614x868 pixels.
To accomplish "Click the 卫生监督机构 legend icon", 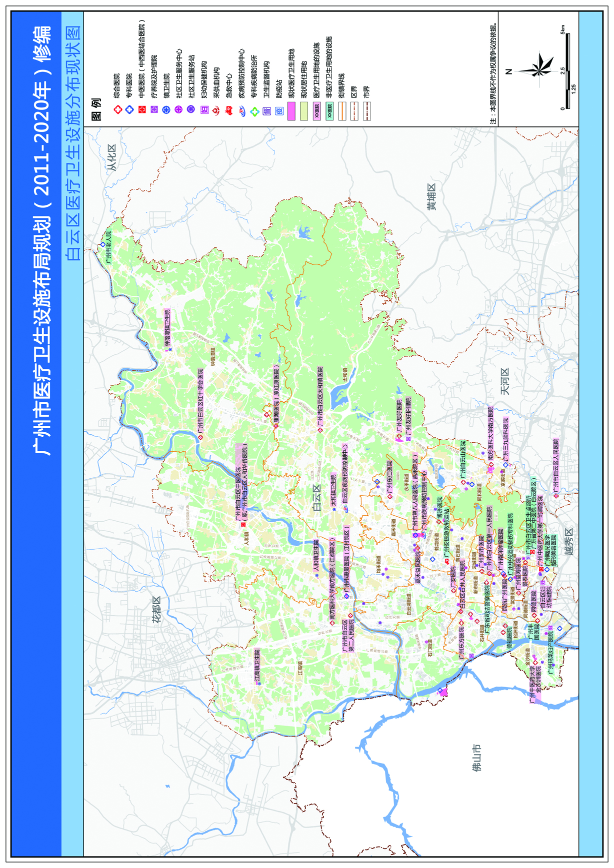I will [x=267, y=111].
